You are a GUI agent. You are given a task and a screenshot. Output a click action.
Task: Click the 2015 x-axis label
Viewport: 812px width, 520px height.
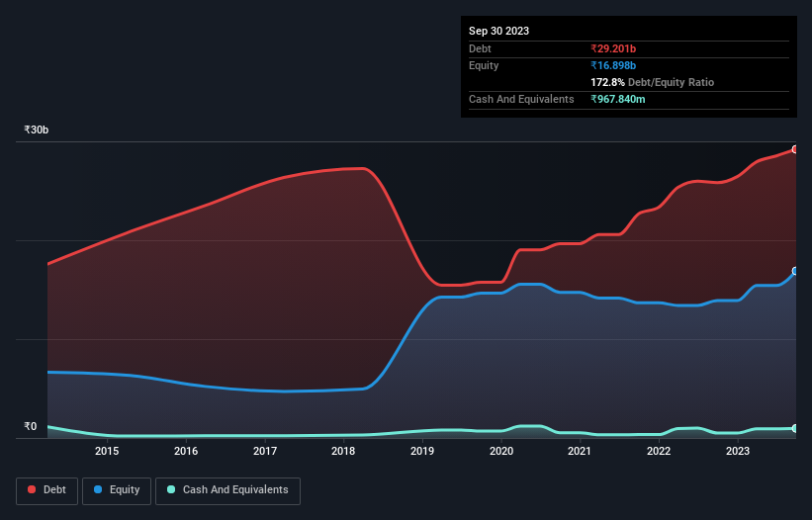coord(107,451)
